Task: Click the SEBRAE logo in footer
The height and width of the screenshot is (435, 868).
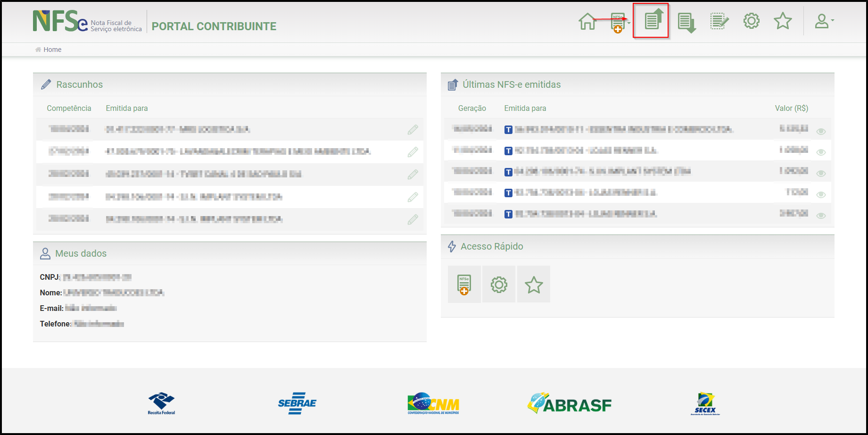Action: pyautogui.click(x=297, y=403)
